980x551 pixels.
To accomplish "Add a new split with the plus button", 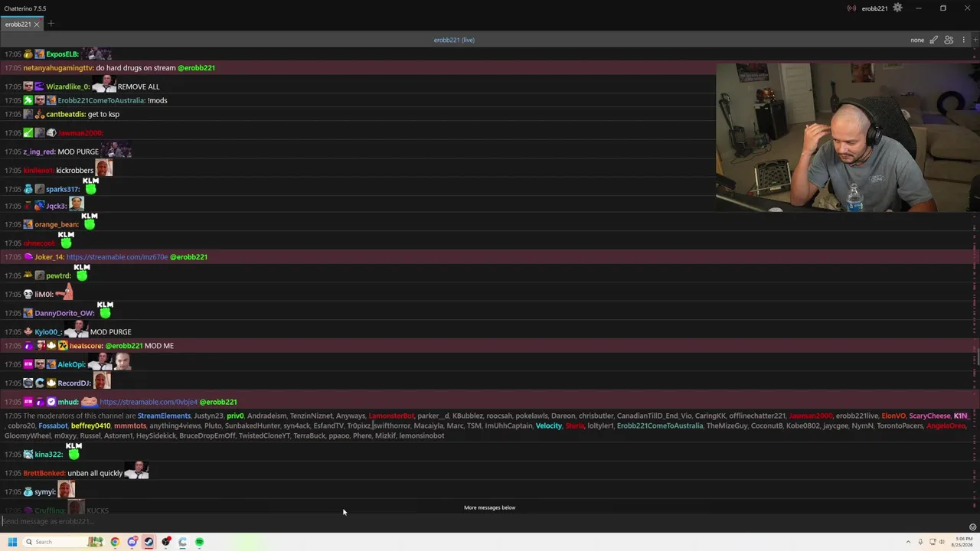I will [x=974, y=40].
